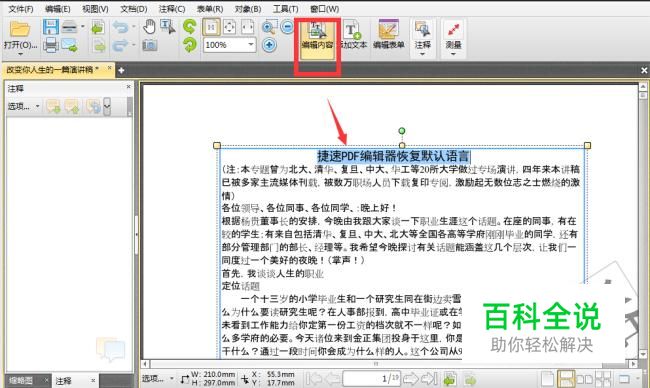Open the 文件(F) menu

(21, 9)
